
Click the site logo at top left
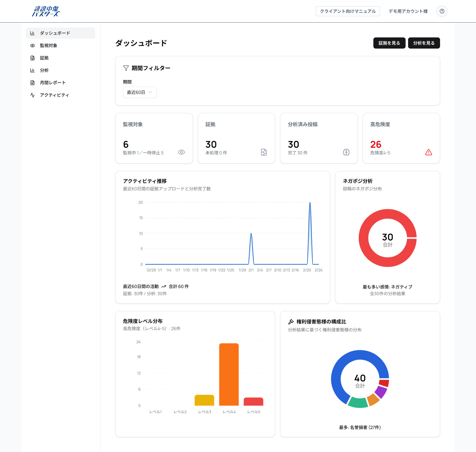(x=46, y=11)
